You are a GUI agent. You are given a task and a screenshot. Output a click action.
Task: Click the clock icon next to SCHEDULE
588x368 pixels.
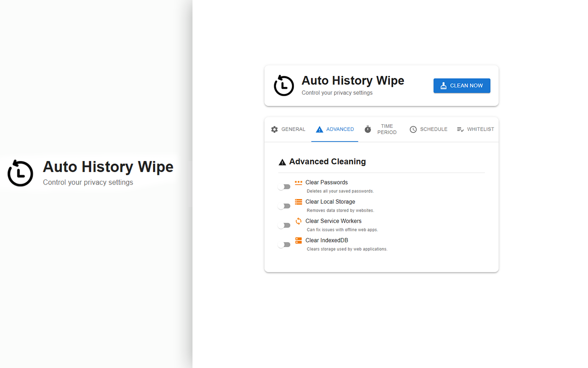tap(413, 129)
